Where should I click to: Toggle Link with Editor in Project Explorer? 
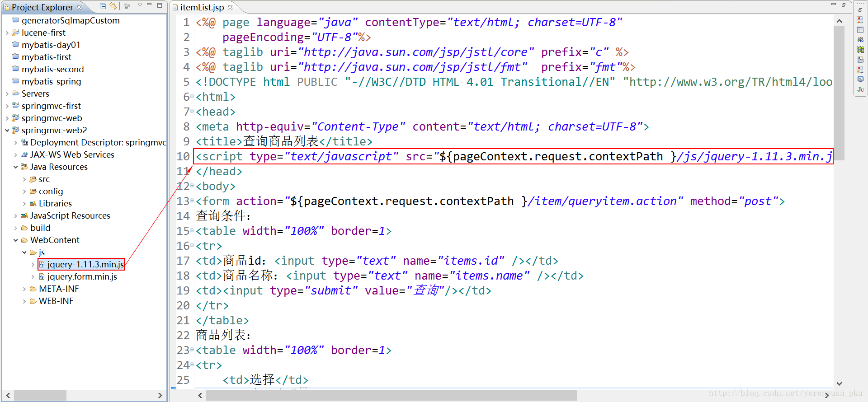(113, 6)
